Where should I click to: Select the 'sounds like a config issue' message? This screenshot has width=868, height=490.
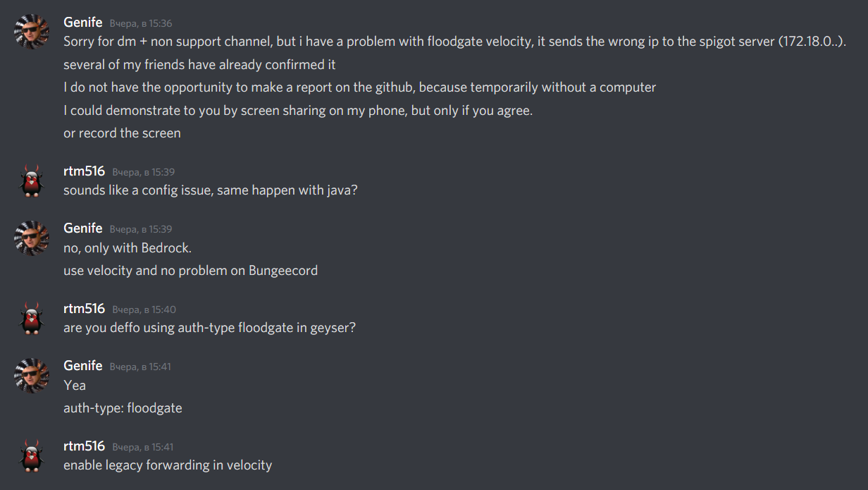coord(211,190)
